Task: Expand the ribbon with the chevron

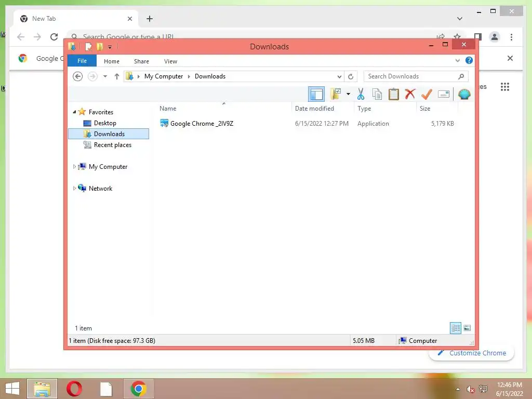Action: 457,61
